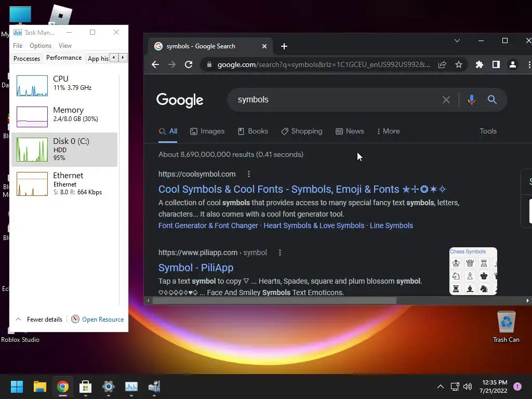
Task: Filter Google results by Shopping
Action: point(302,131)
